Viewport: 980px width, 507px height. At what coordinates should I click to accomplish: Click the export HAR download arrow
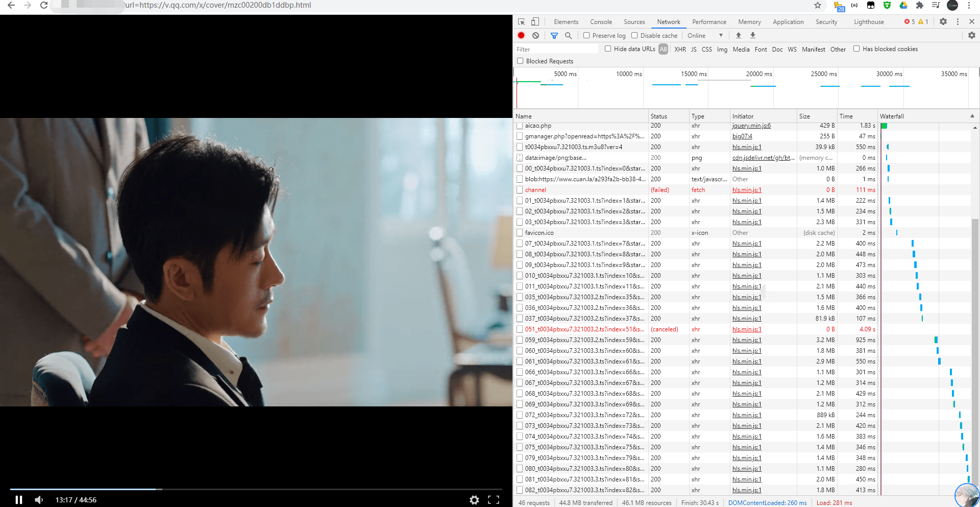pyautogui.click(x=752, y=35)
